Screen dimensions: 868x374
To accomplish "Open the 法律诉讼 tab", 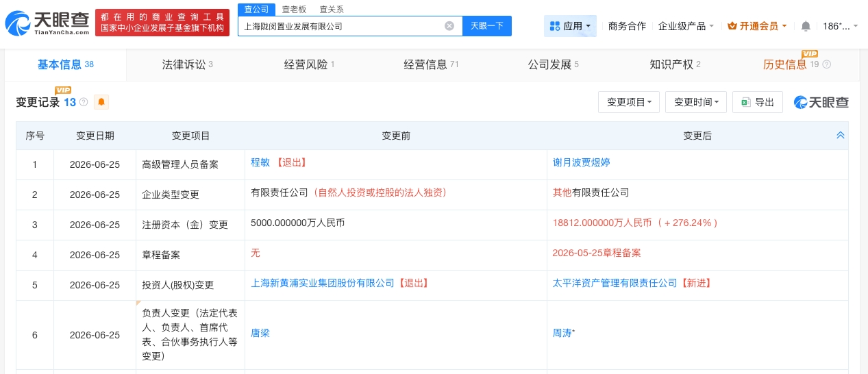I will point(188,64).
